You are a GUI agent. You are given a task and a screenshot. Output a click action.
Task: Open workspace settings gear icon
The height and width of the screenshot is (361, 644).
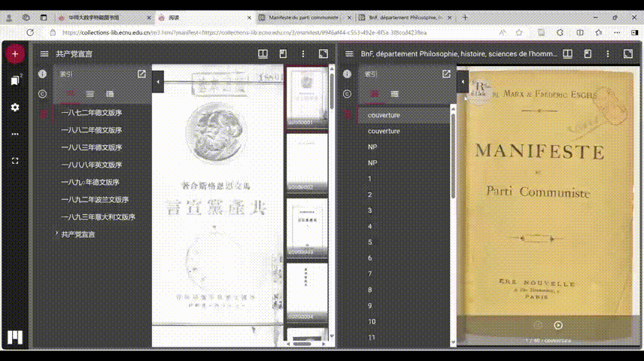tap(15, 108)
